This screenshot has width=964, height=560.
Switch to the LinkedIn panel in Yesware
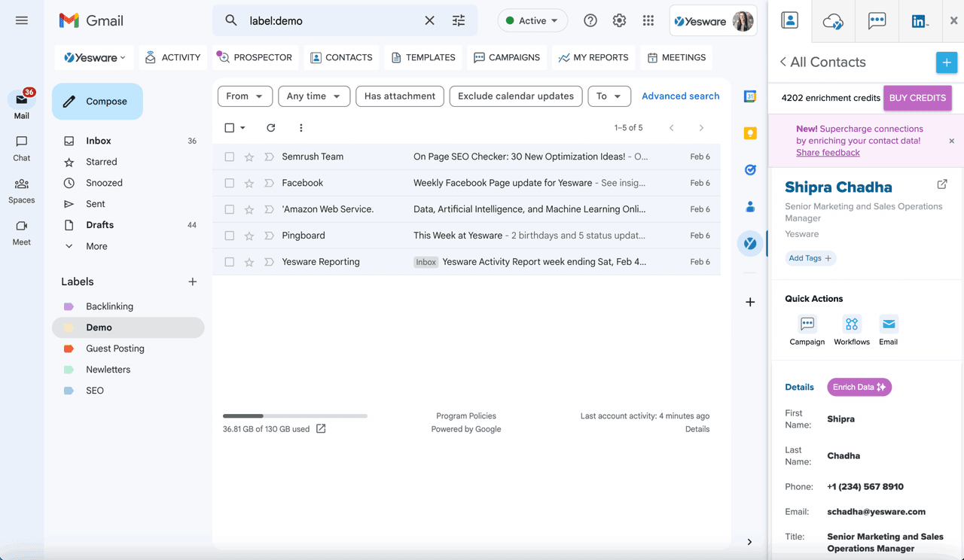[x=920, y=21]
